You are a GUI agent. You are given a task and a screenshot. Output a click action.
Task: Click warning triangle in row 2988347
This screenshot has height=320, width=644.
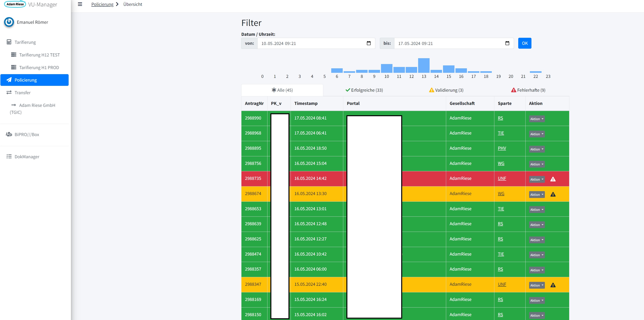pyautogui.click(x=553, y=285)
